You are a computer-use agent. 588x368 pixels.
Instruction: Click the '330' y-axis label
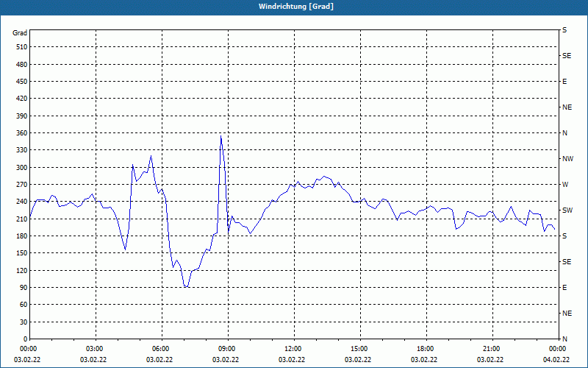pyautogui.click(x=22, y=150)
